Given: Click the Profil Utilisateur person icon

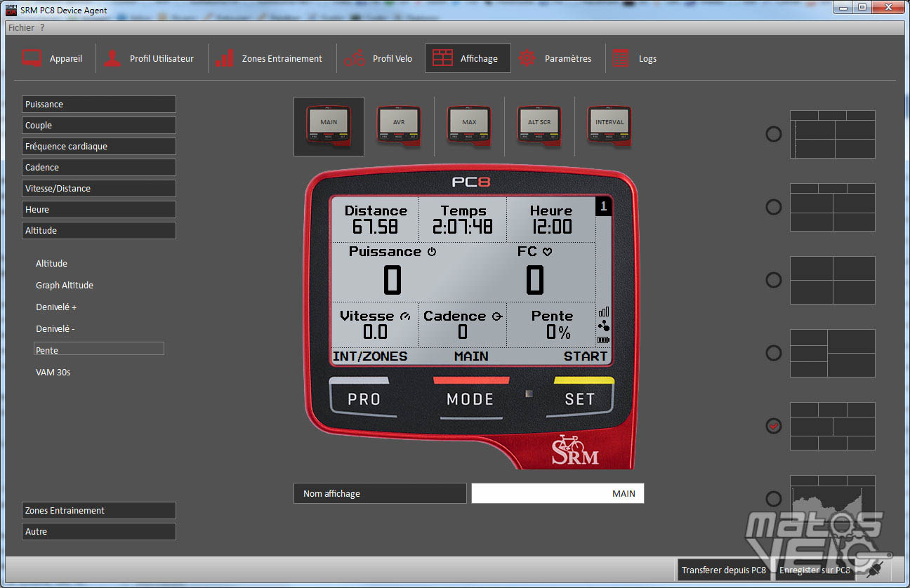Looking at the screenshot, I should [x=112, y=58].
